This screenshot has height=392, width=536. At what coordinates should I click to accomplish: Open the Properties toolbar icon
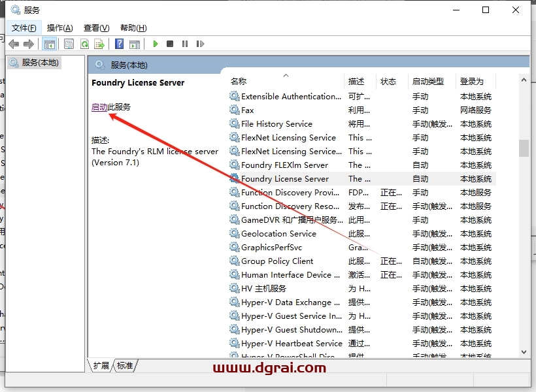[69, 44]
